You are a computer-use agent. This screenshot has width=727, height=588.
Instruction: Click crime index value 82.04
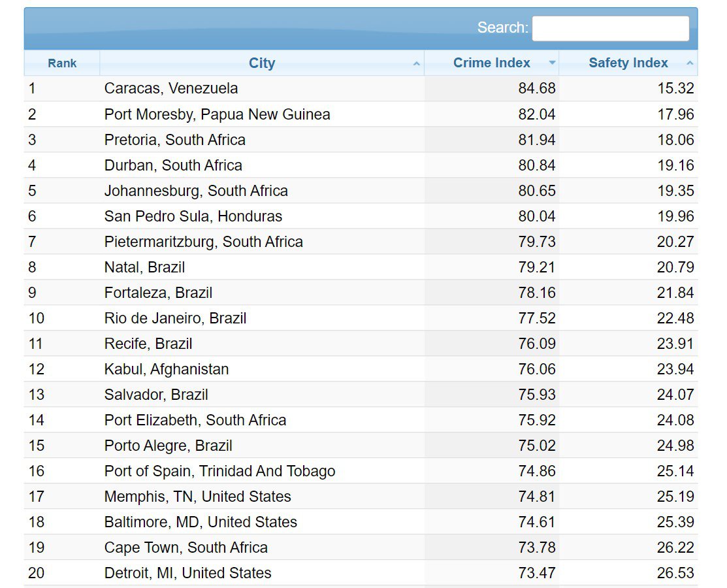(536, 114)
